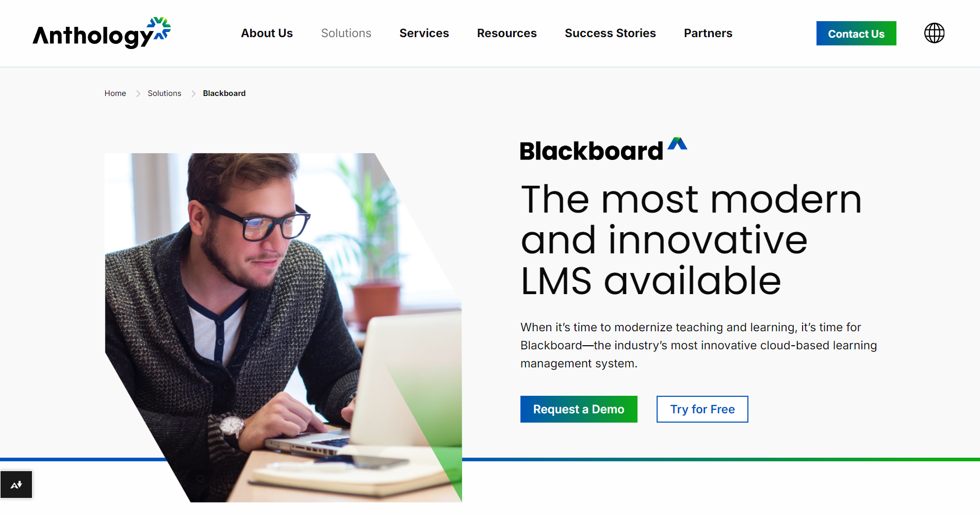The width and height of the screenshot is (980, 516).
Task: Click the Blackboard logo
Action: (591, 150)
